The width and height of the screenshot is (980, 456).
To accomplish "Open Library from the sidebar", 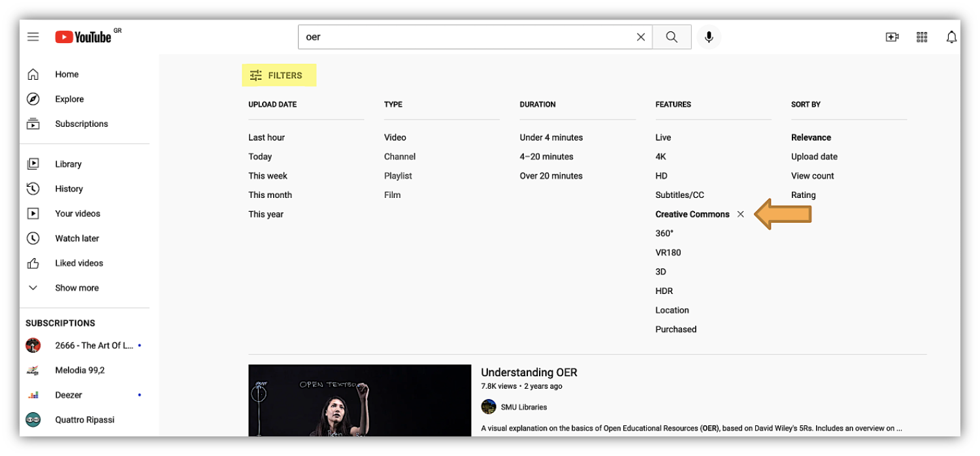I will pos(68,163).
